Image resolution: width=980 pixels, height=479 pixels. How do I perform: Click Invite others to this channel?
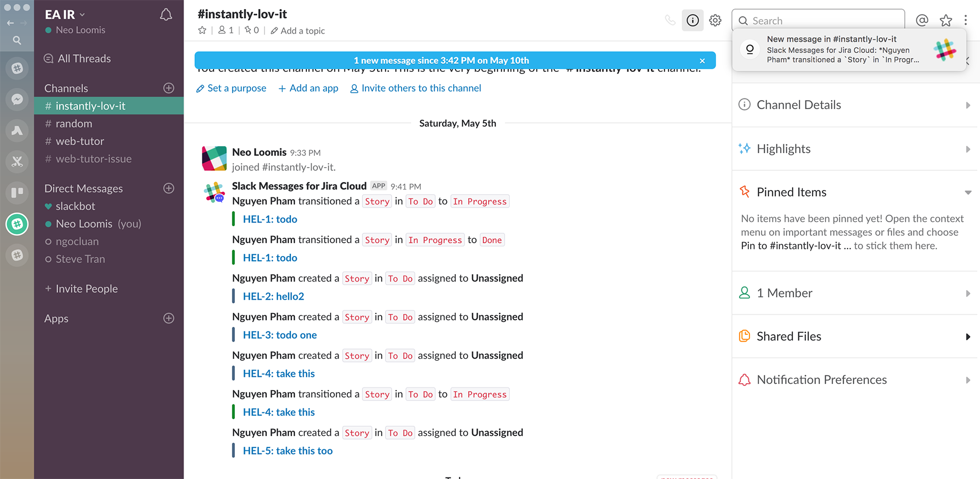(415, 88)
